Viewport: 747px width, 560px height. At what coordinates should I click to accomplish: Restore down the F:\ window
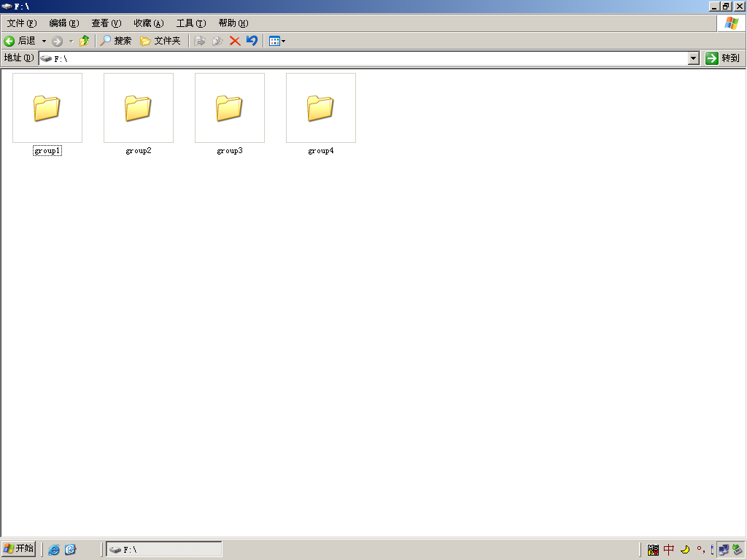point(726,6)
